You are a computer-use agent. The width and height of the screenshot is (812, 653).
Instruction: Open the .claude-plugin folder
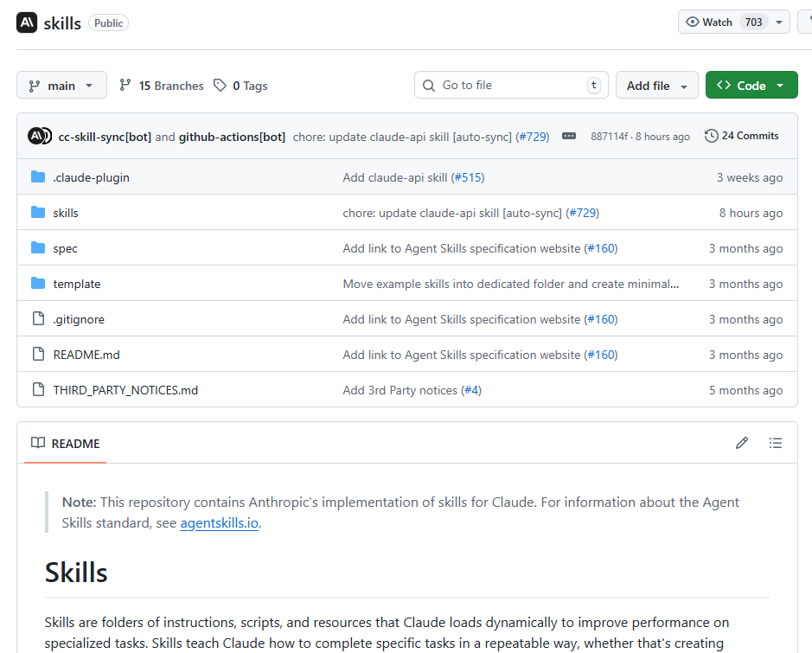pos(91,177)
